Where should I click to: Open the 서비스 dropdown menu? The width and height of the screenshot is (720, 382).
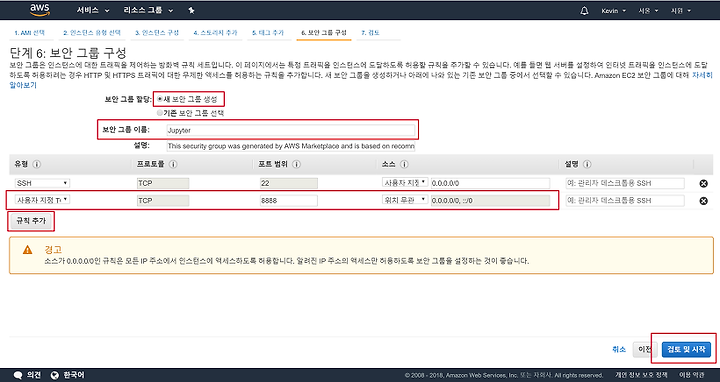(x=93, y=10)
